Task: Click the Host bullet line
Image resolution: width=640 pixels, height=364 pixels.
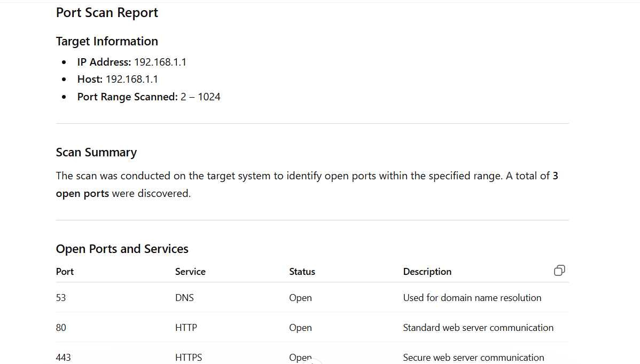Action: click(118, 80)
